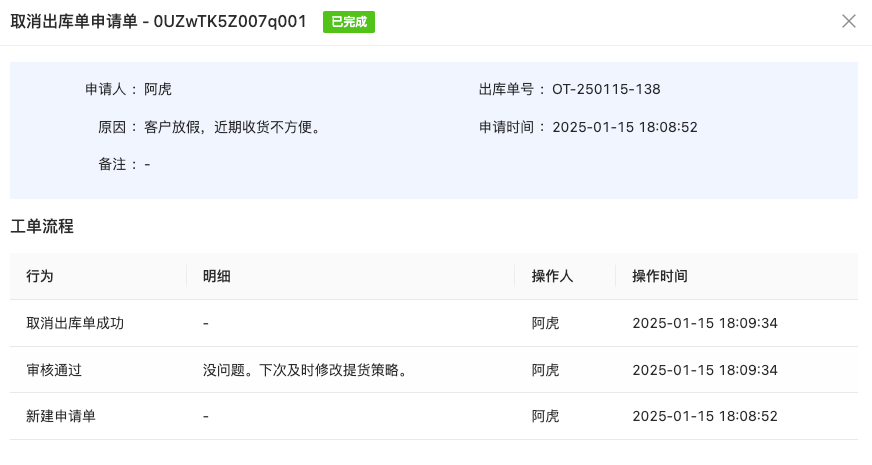Screen dimensions: 872x465
Task: Click the 操作人 column header
Action: coord(552,276)
